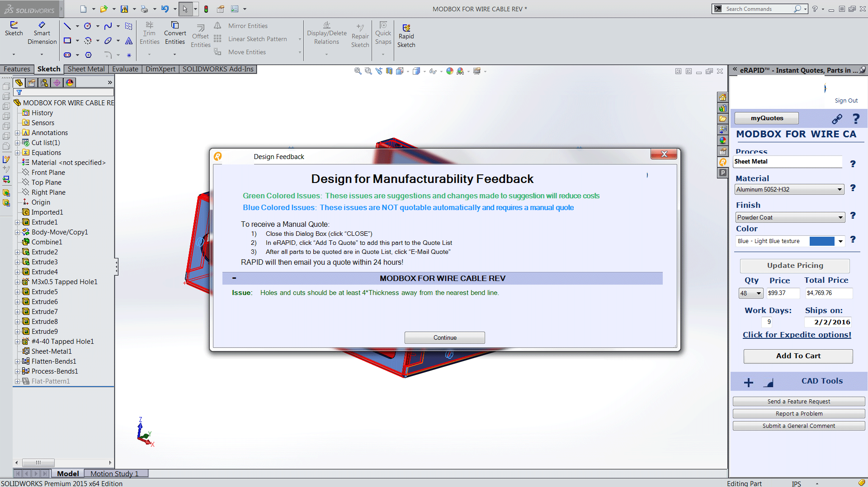The image size is (868, 487).
Task: Click the Search Commands field
Action: [x=759, y=9]
